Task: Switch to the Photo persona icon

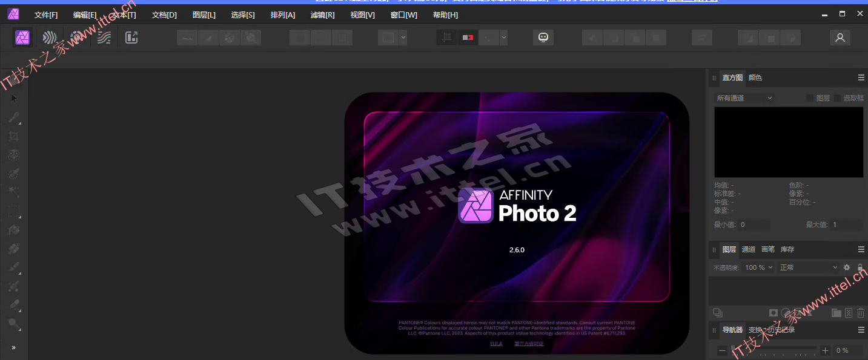Action: [x=23, y=38]
